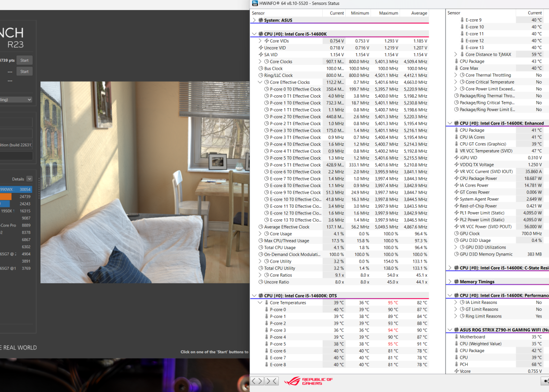Click the HWiNFO app icon in title bar

[255, 3]
